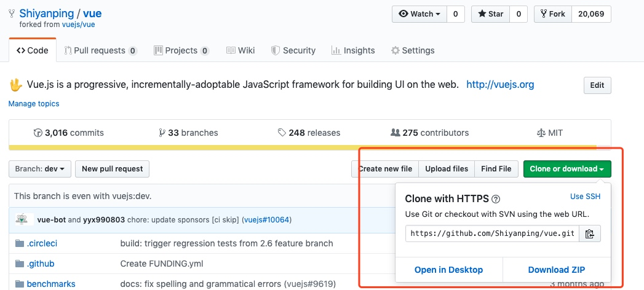Switch to the Pull requests tab
Viewport: 644px width, 290px height.
point(101,50)
